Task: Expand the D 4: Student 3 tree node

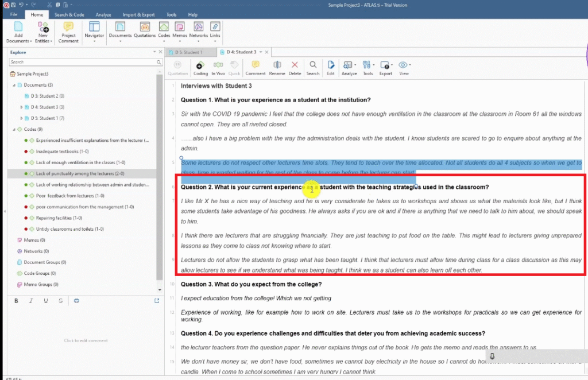Action: pyautogui.click(x=21, y=107)
